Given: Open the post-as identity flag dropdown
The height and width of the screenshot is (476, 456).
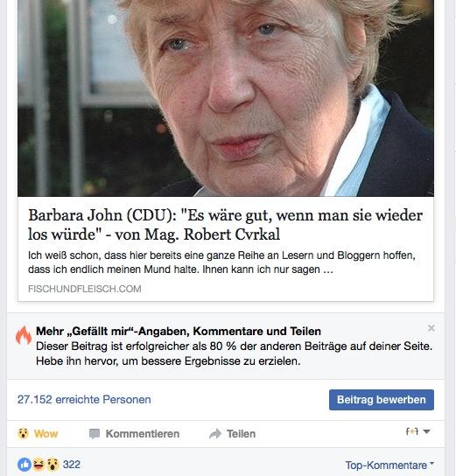Looking at the screenshot, I should pyautogui.click(x=418, y=431).
